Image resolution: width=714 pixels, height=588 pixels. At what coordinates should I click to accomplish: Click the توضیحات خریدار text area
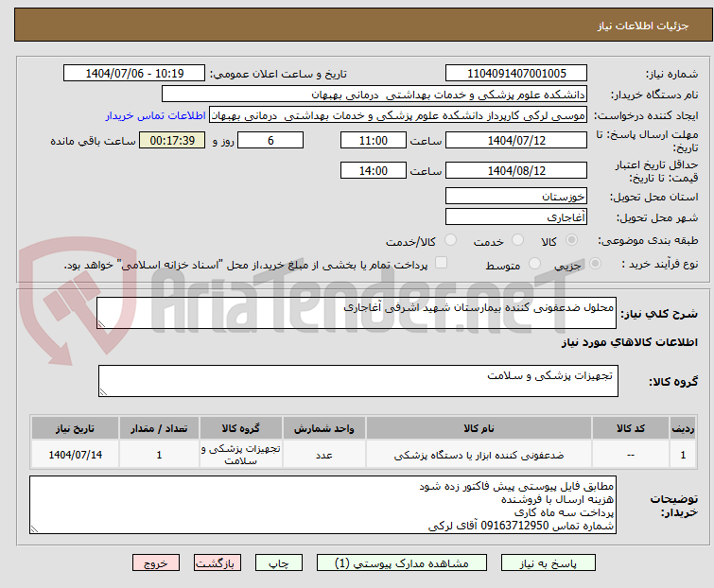(322, 505)
